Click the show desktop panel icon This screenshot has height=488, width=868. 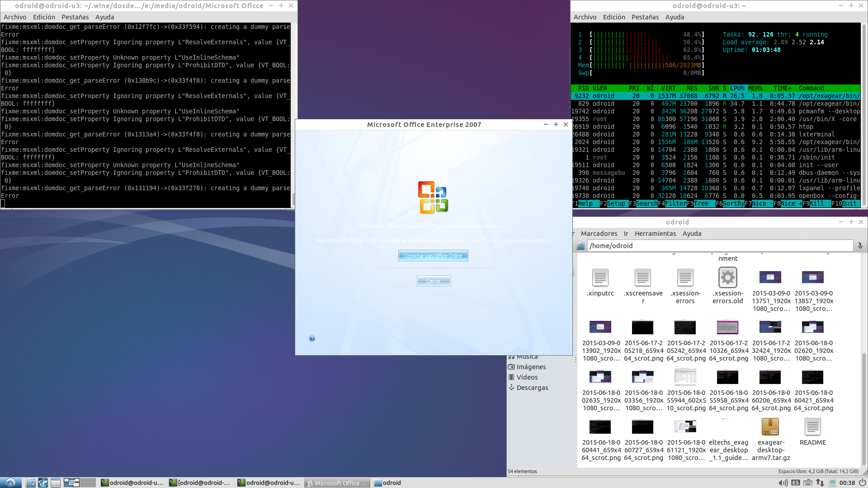56,483
